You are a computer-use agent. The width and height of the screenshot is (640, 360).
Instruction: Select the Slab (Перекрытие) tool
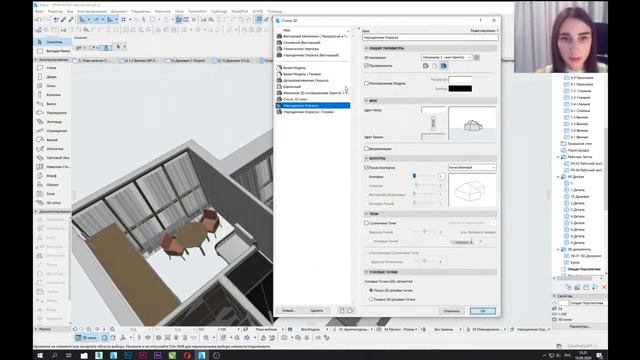(x=51, y=113)
